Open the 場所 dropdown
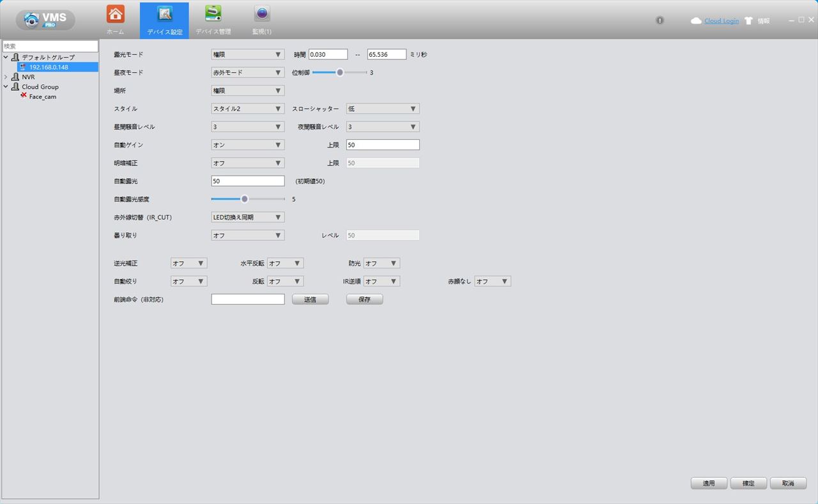 [248, 91]
